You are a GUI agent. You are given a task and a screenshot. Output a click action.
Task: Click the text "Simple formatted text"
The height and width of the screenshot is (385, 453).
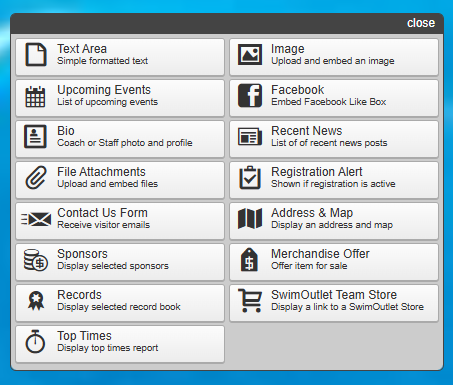[102, 61]
